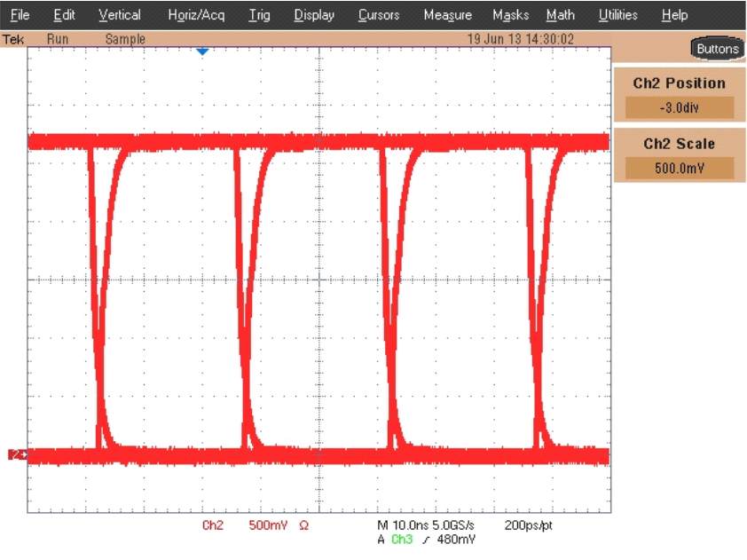
Task: Click the Buttons control at top right
Action: pyautogui.click(x=717, y=49)
